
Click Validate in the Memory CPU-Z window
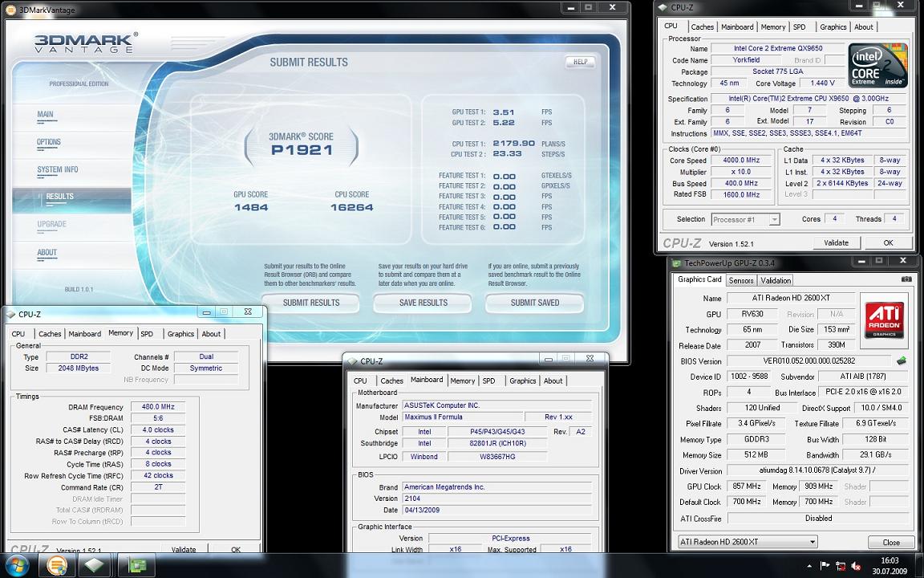pyautogui.click(x=183, y=549)
